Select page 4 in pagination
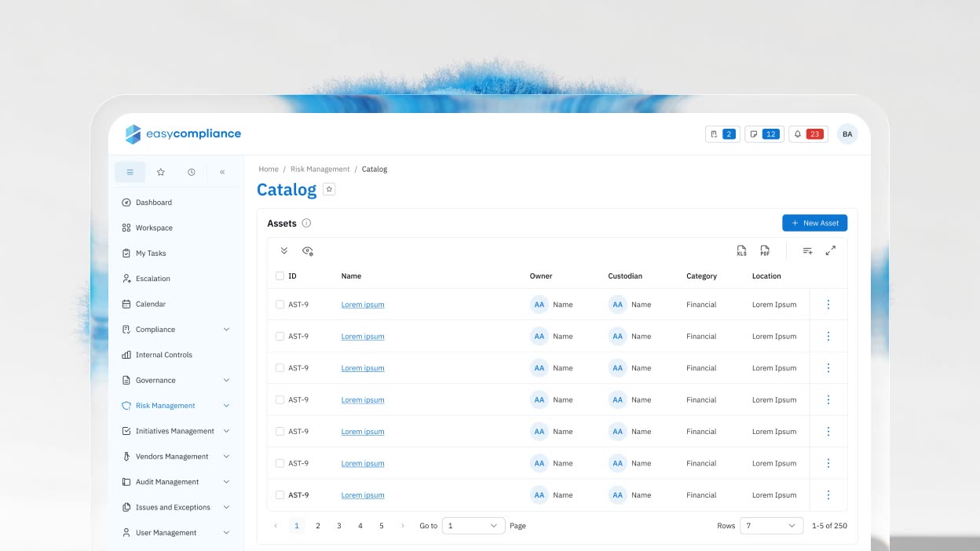 pyautogui.click(x=360, y=526)
